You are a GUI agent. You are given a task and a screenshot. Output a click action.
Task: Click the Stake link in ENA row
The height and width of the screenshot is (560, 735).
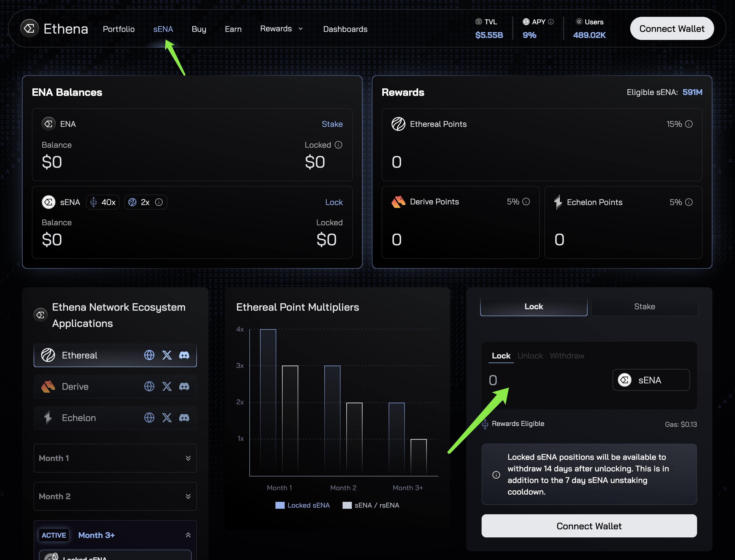coord(332,124)
